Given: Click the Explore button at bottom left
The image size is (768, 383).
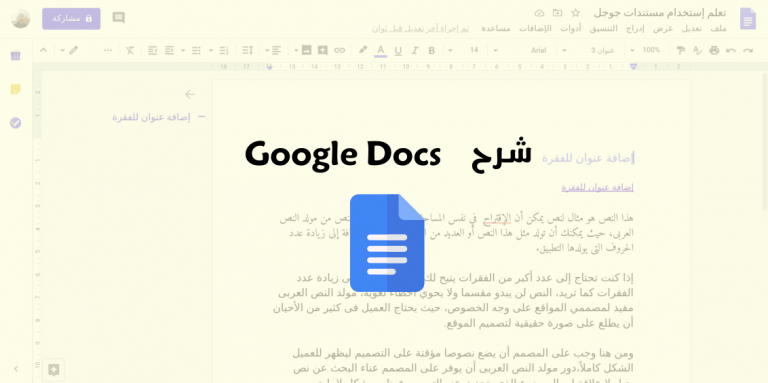Looking at the screenshot, I should coord(54,370).
